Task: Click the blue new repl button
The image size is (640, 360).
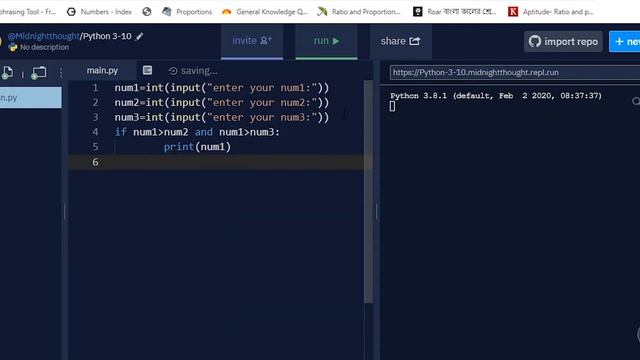Action: (x=624, y=41)
